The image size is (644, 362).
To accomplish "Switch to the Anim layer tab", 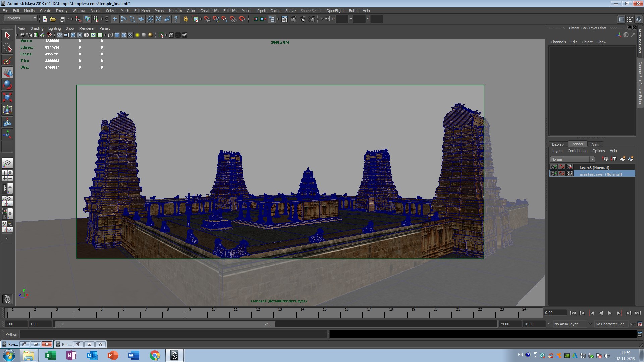I will click(595, 144).
